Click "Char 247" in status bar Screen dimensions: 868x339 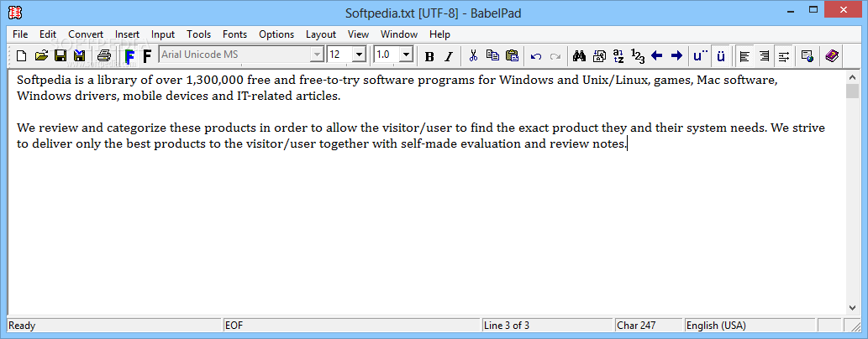637,326
